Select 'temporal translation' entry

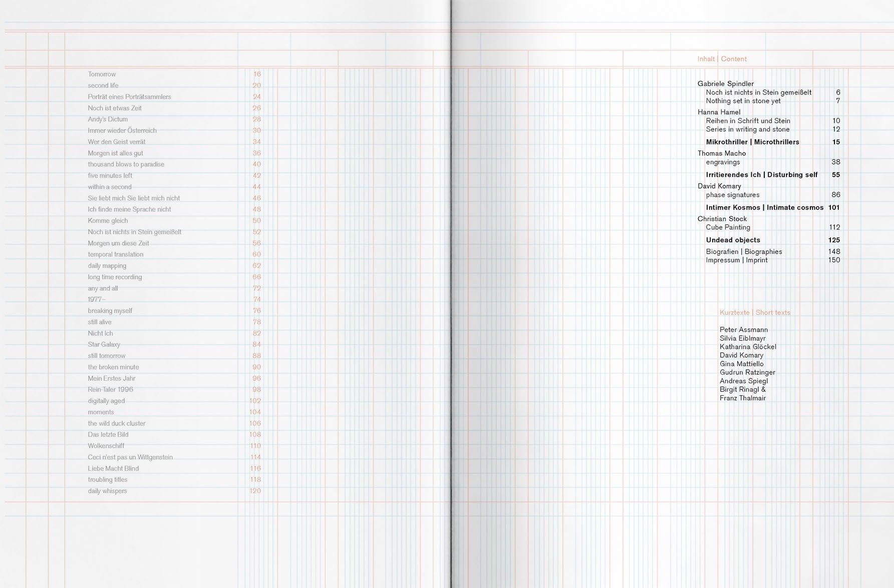click(x=116, y=254)
